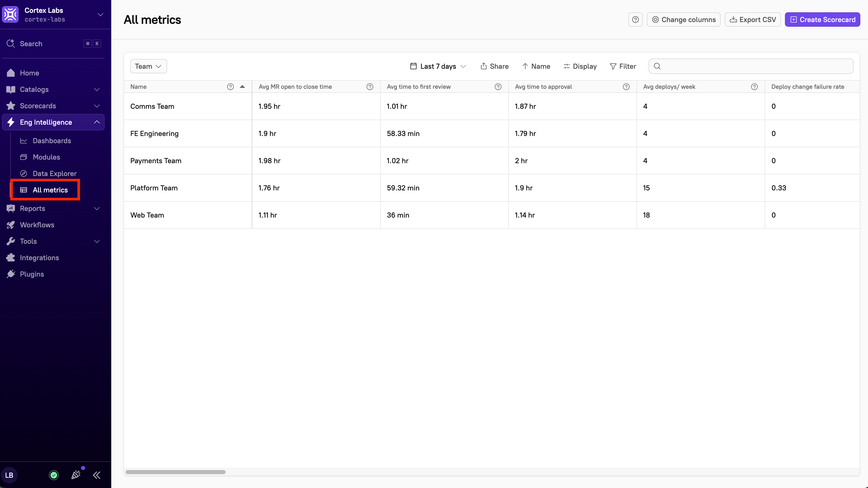Click the Workflows rocket icon
The image size is (868, 488).
tap(11, 225)
